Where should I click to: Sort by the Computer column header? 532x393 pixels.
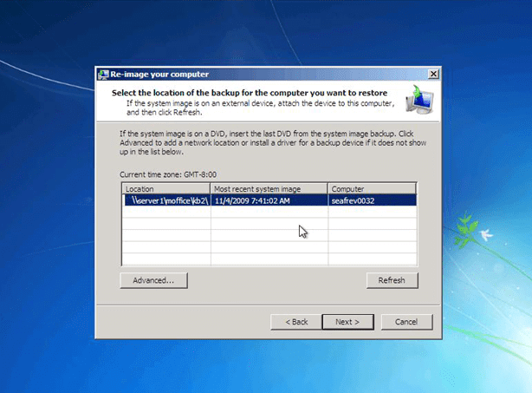[x=372, y=189]
